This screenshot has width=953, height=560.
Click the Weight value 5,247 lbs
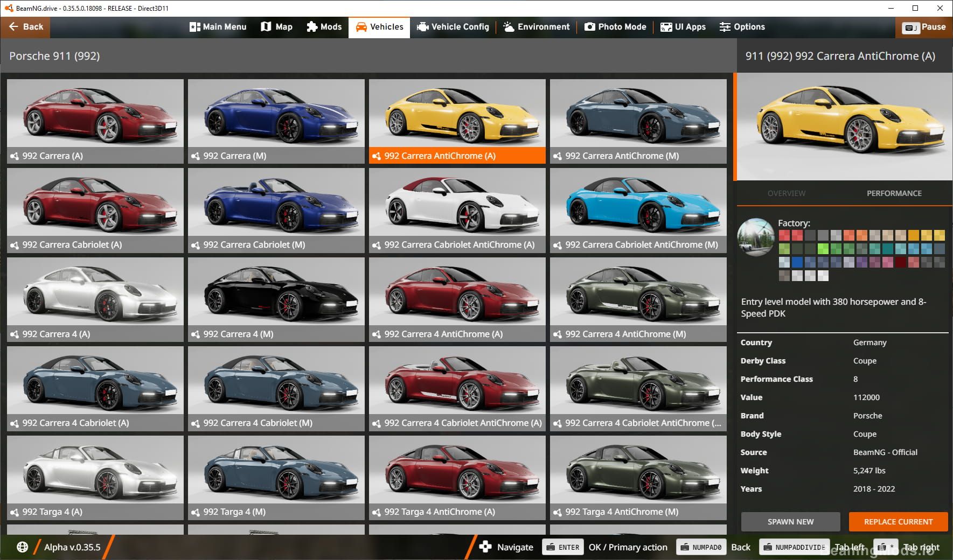pyautogui.click(x=869, y=471)
